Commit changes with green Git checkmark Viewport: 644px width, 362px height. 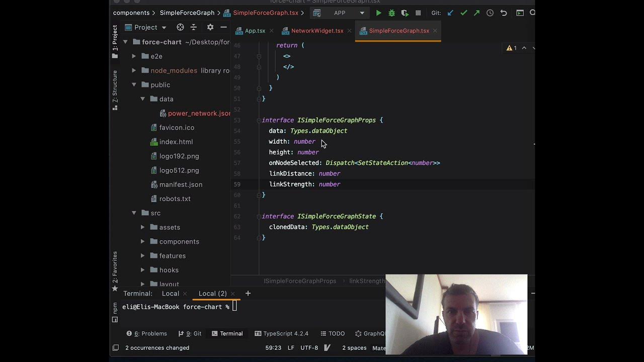click(x=464, y=13)
